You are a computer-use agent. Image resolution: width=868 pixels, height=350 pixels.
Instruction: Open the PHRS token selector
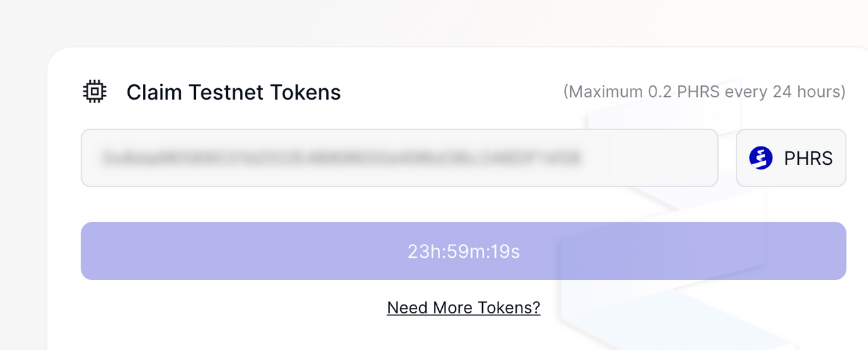[x=791, y=158]
